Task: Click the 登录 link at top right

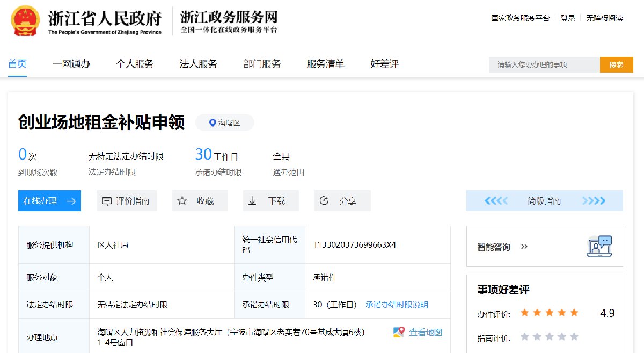Action: 568,18
